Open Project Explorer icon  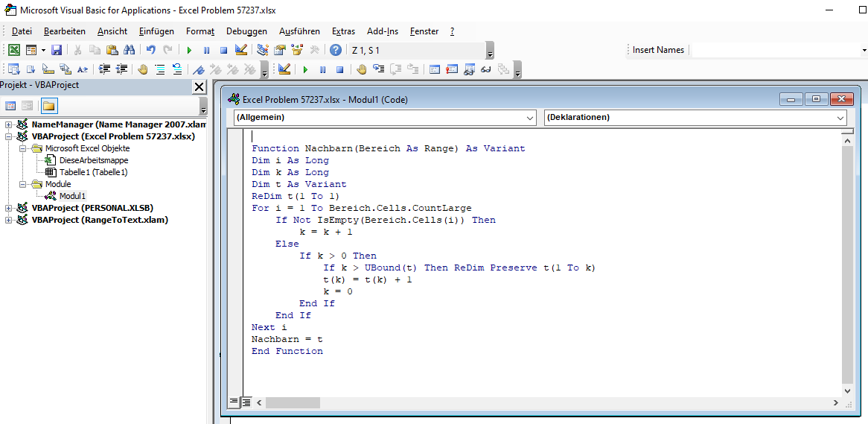pyautogui.click(x=262, y=51)
